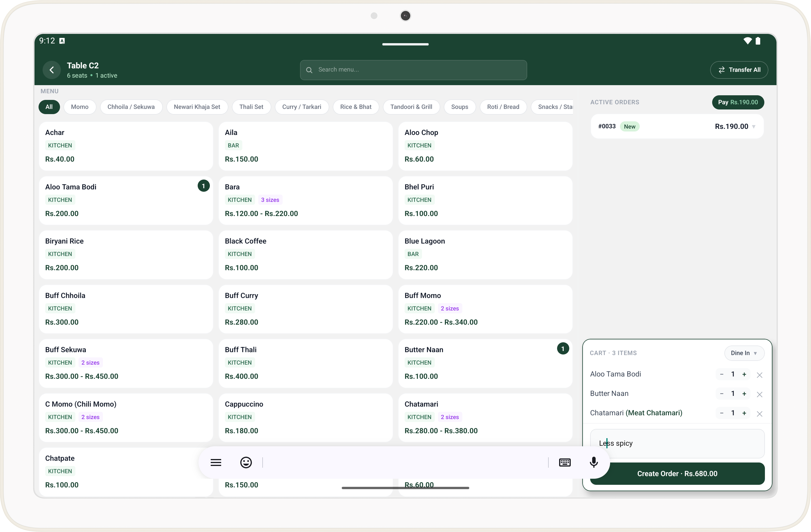This screenshot has width=811, height=532.
Task: Remove Aloo Tama Bodi from cart
Action: [x=759, y=375]
